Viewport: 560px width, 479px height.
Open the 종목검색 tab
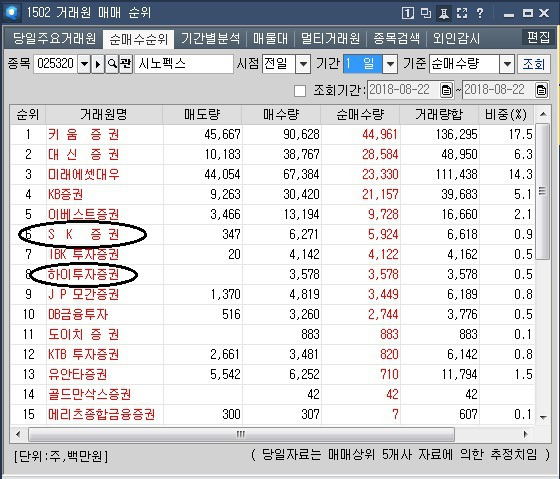pyautogui.click(x=396, y=38)
